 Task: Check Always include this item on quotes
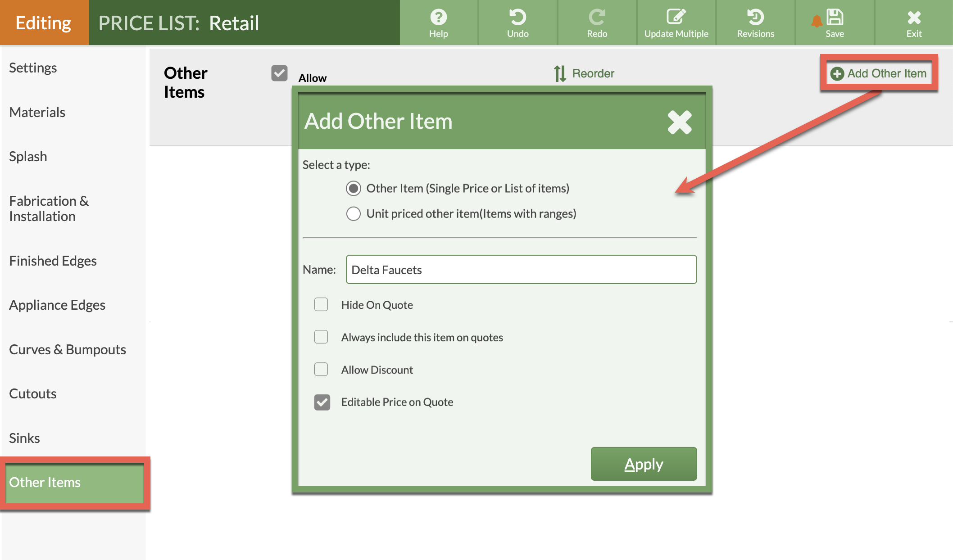(x=321, y=337)
